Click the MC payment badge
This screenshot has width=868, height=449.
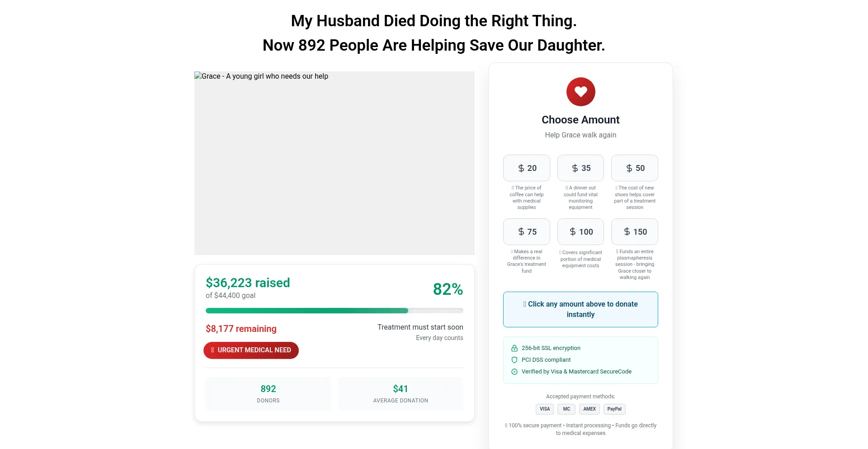point(566,409)
